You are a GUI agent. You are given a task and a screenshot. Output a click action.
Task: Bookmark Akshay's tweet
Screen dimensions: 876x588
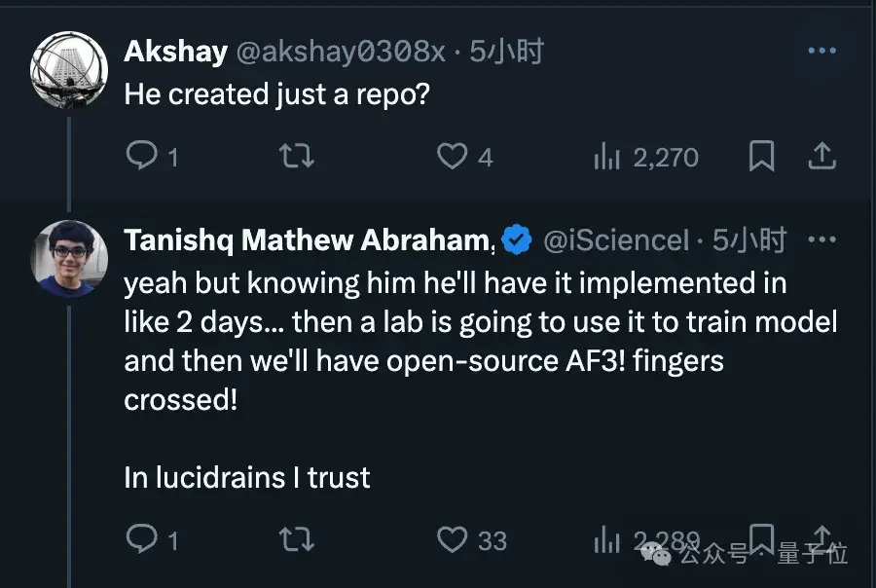[x=761, y=156]
